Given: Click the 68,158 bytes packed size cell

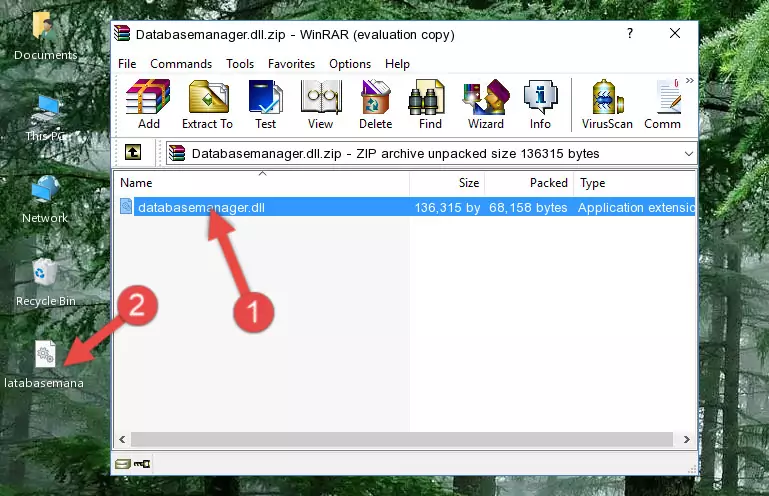Looking at the screenshot, I should pos(528,208).
